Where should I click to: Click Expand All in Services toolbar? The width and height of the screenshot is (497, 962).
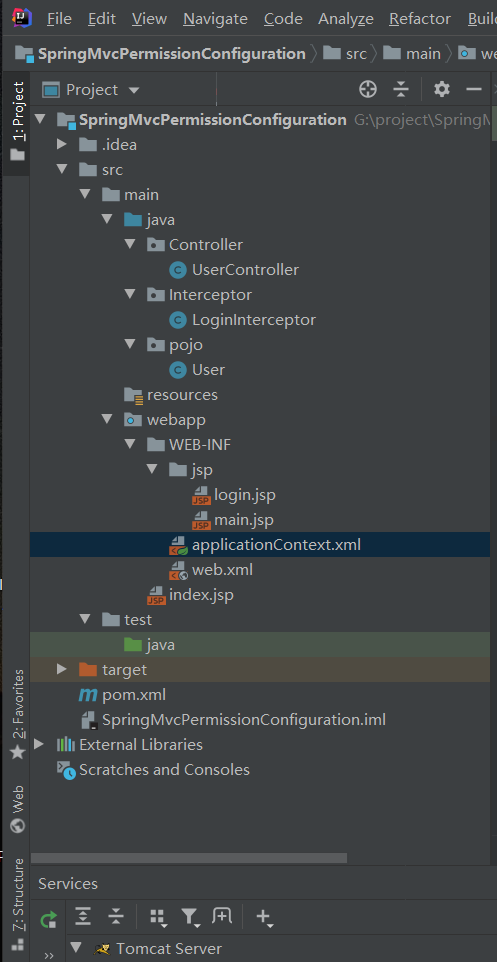(83, 917)
